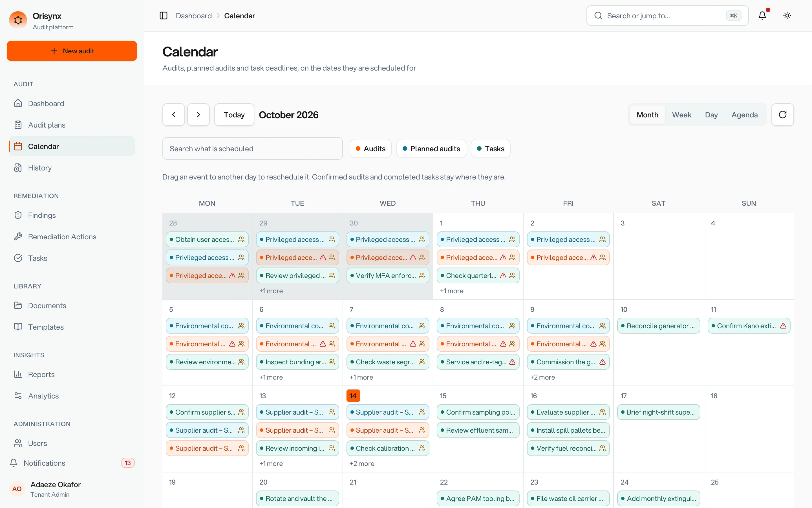Toggle the Audits filter chip

[370, 148]
